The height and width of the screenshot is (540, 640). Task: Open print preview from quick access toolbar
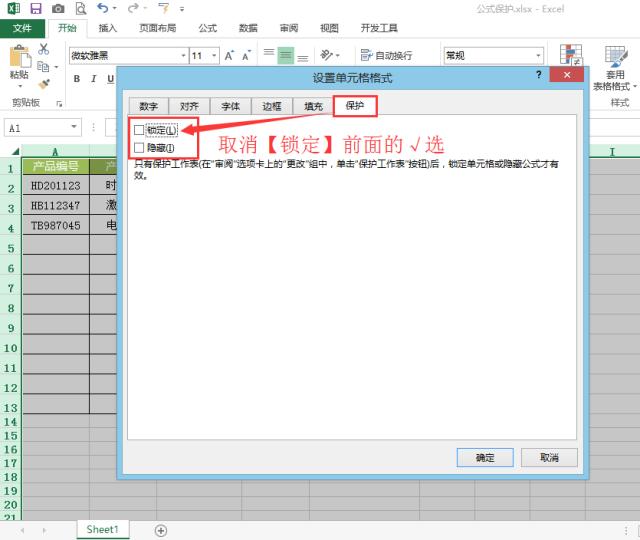click(x=81, y=8)
